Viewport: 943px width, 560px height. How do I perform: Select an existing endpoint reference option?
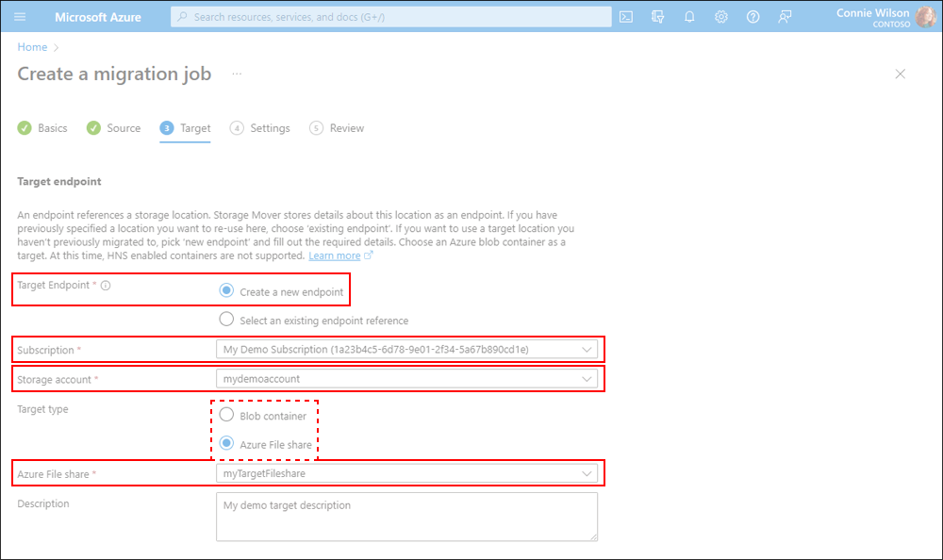(226, 320)
